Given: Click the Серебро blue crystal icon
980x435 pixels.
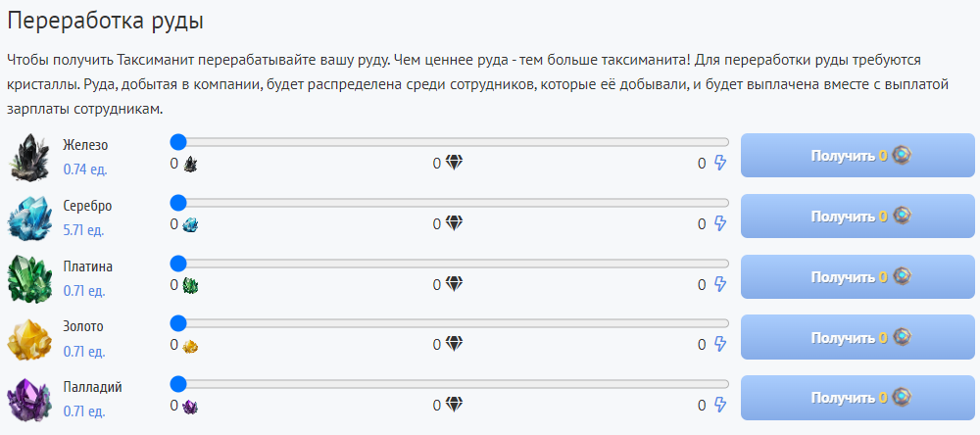Looking at the screenshot, I should pos(29,217).
